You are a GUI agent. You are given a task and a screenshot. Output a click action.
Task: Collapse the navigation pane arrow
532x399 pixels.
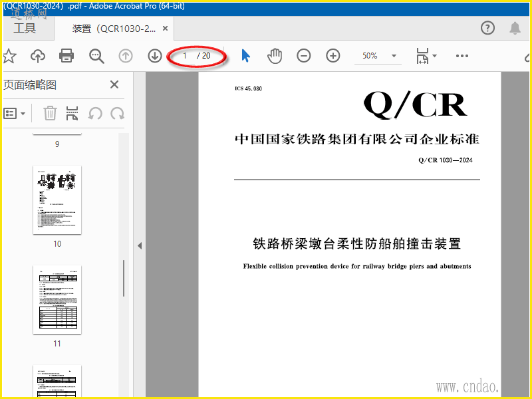pyautogui.click(x=140, y=245)
